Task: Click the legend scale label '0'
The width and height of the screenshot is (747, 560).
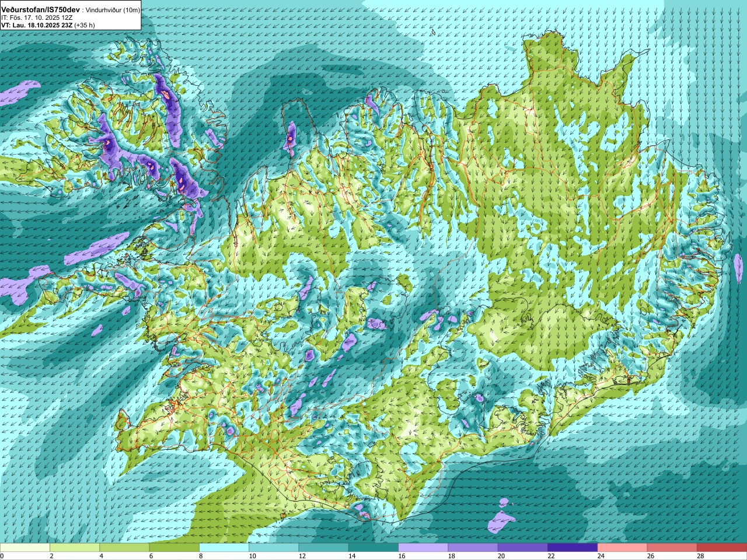Action: pyautogui.click(x=2, y=556)
